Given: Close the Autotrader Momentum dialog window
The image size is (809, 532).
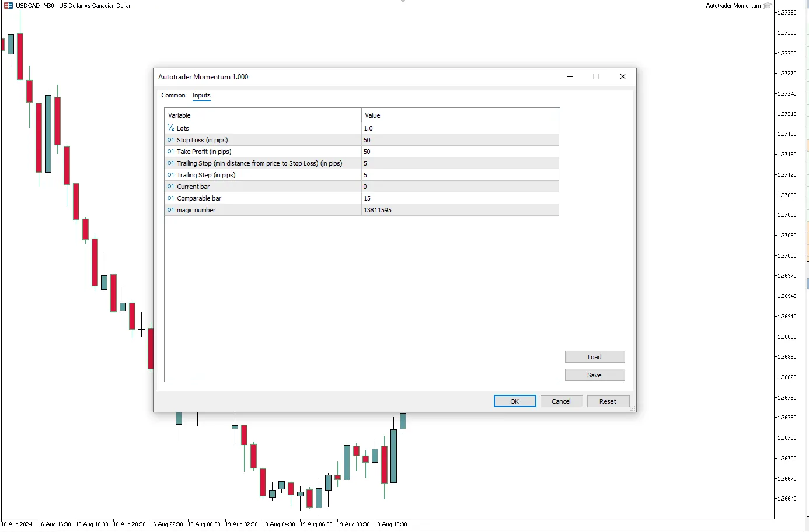Looking at the screenshot, I should 623,76.
